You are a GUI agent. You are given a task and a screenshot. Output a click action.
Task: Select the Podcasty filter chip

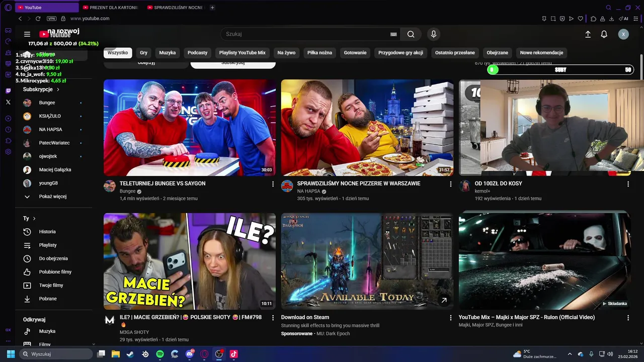(197, 53)
